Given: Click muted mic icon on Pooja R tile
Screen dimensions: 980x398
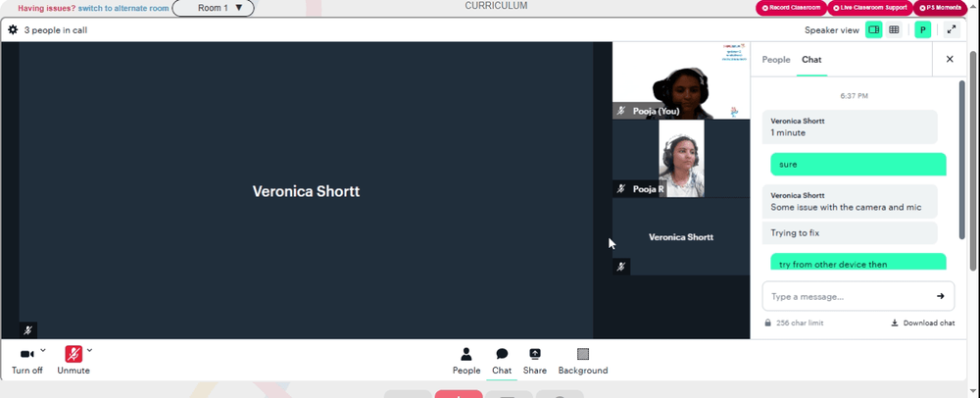Looking at the screenshot, I should click(620, 188).
